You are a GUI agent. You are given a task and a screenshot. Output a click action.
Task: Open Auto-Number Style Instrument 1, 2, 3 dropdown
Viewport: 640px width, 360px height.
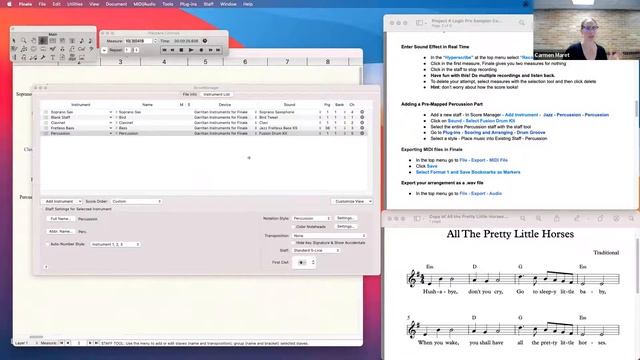116,244
